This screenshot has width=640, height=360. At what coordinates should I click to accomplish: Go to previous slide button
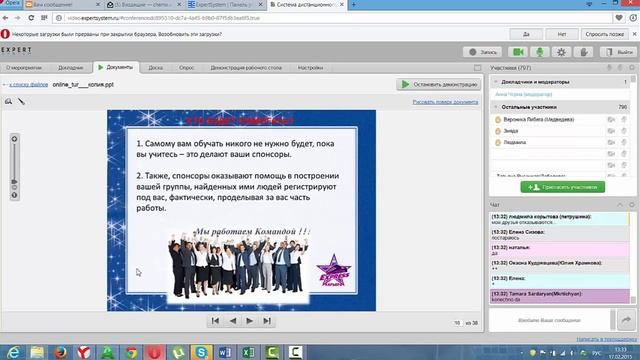pyautogui.click(x=233, y=321)
